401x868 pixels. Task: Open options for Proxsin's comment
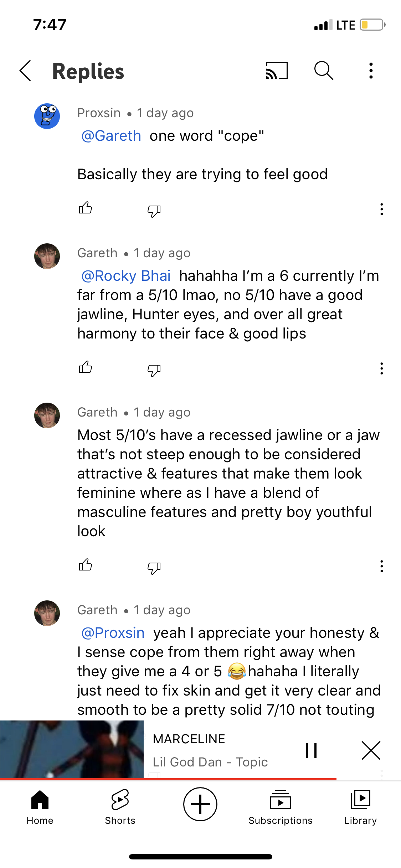pyautogui.click(x=381, y=209)
